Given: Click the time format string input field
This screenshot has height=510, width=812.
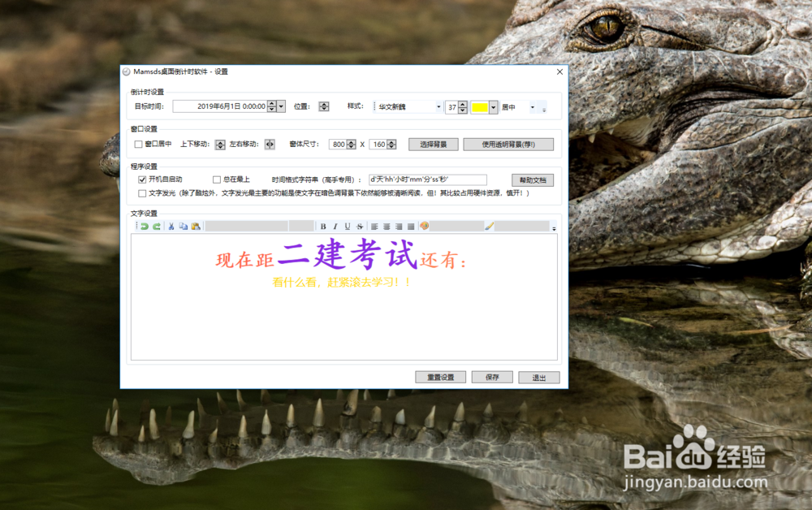Looking at the screenshot, I should 426,179.
